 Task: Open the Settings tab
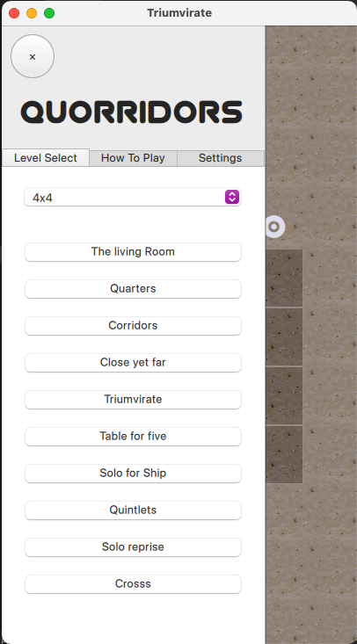pyautogui.click(x=221, y=158)
